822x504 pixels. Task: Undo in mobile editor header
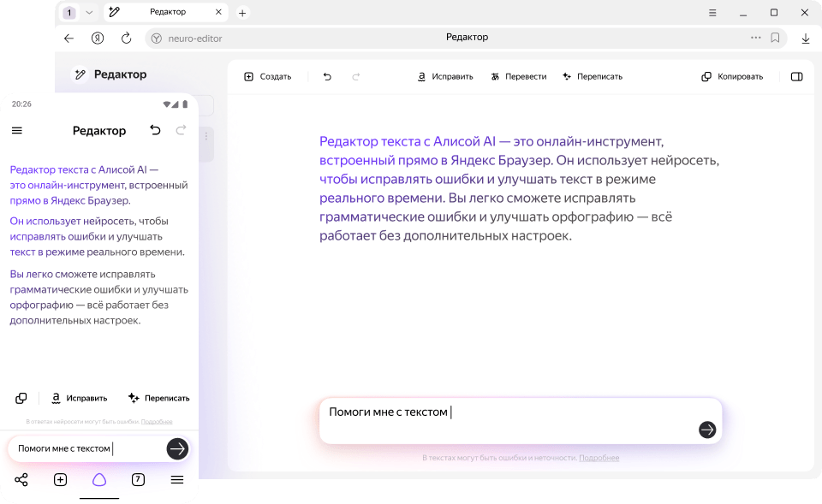pos(155,130)
